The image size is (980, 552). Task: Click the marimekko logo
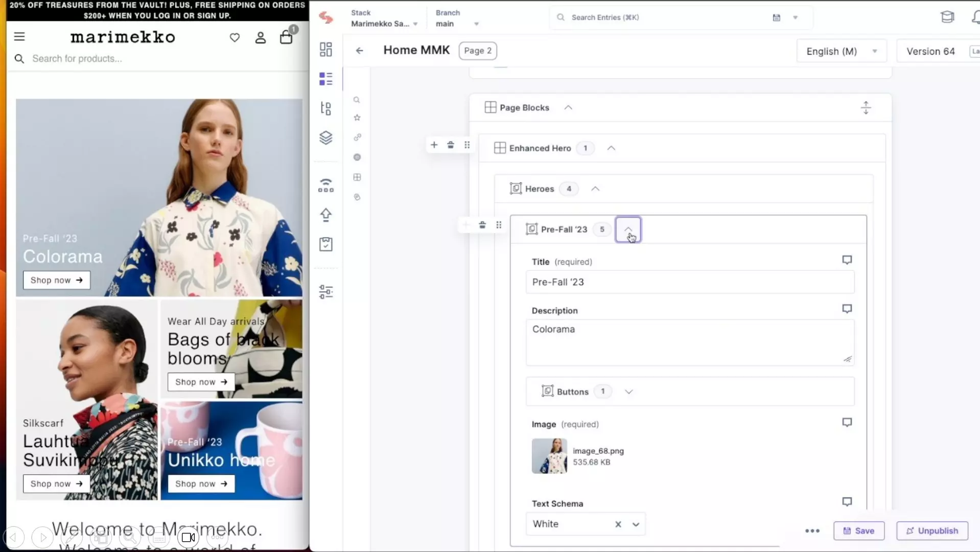(123, 37)
